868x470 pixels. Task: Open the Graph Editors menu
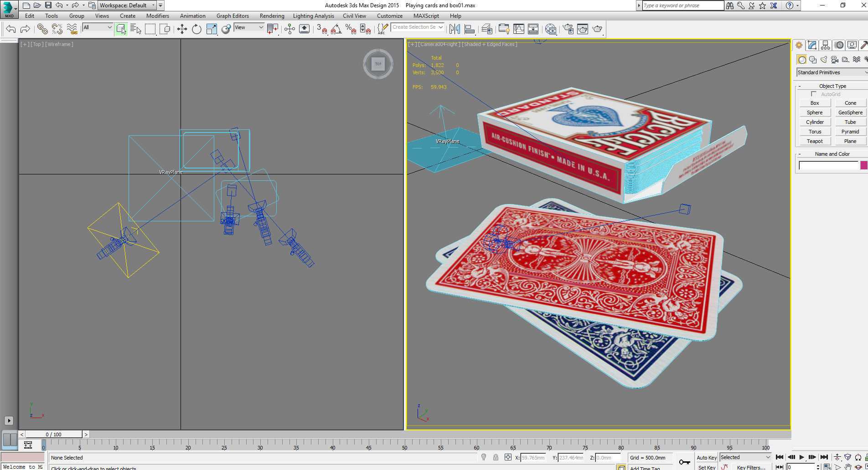[232, 16]
